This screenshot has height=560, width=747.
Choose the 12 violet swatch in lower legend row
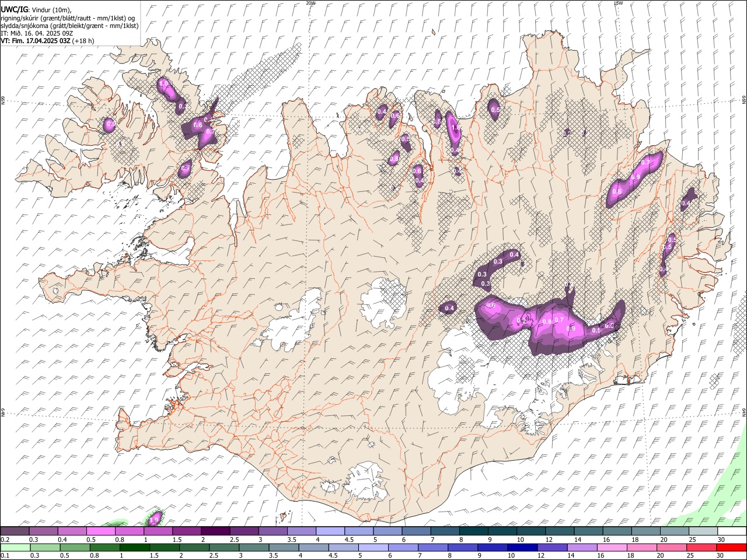tap(553, 547)
